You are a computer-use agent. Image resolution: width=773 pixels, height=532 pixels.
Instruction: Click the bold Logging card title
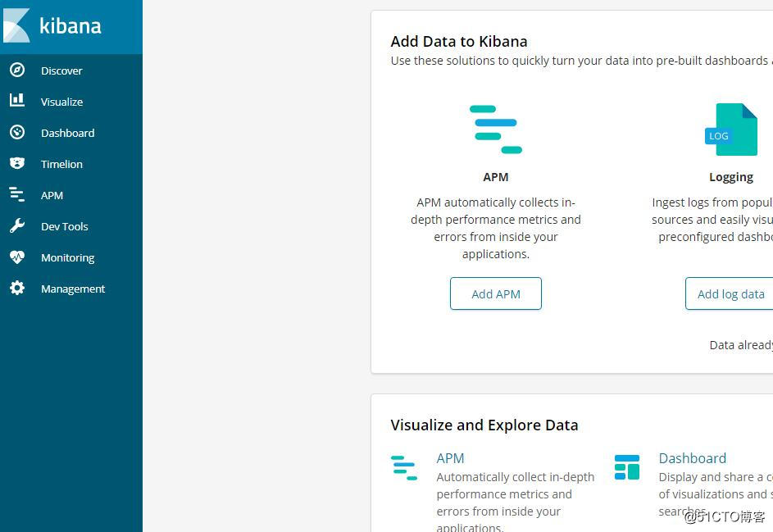731,177
